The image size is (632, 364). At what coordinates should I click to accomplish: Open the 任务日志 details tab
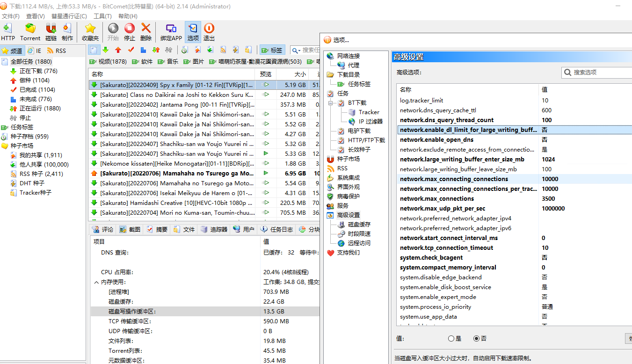click(x=276, y=229)
